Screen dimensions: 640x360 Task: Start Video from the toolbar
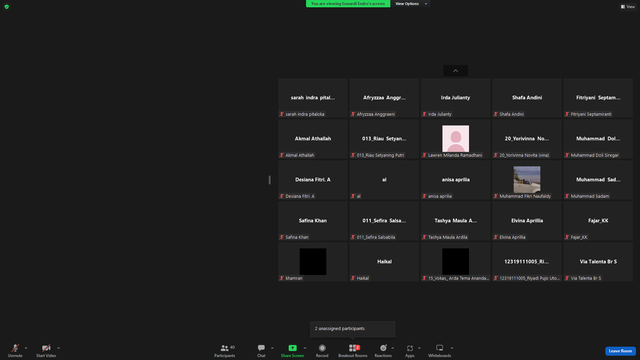[46, 350]
